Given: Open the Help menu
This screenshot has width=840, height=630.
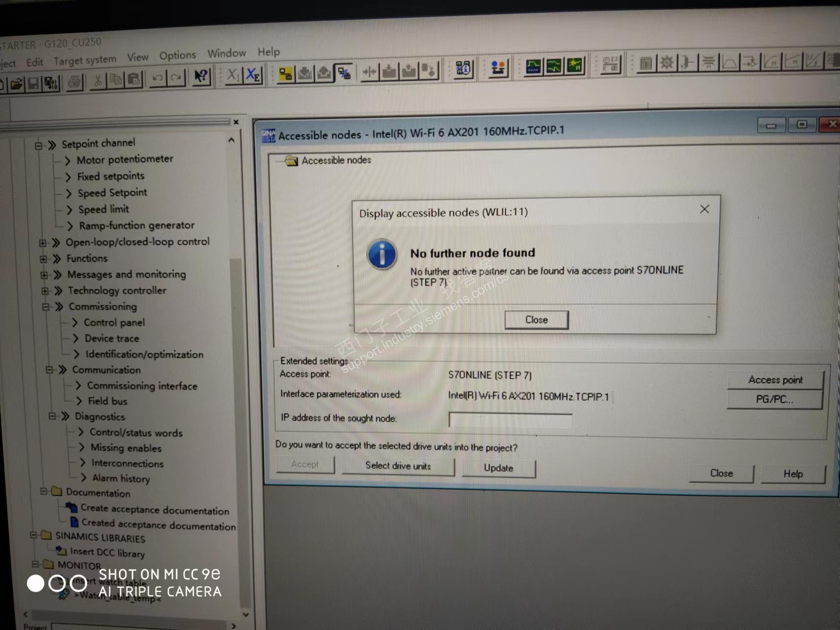Looking at the screenshot, I should (x=269, y=52).
